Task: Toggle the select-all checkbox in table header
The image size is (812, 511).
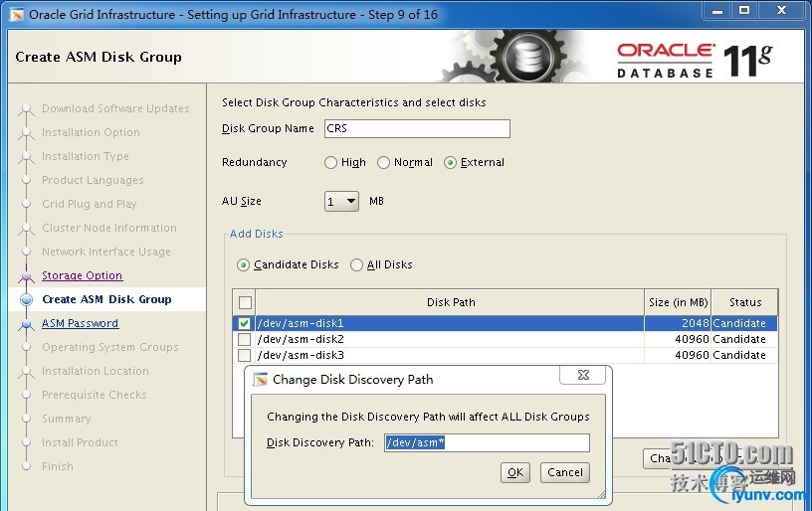Action: click(245, 302)
